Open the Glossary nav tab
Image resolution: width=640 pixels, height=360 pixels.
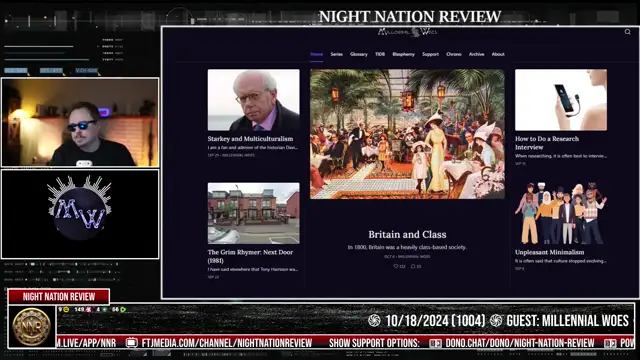(x=359, y=54)
